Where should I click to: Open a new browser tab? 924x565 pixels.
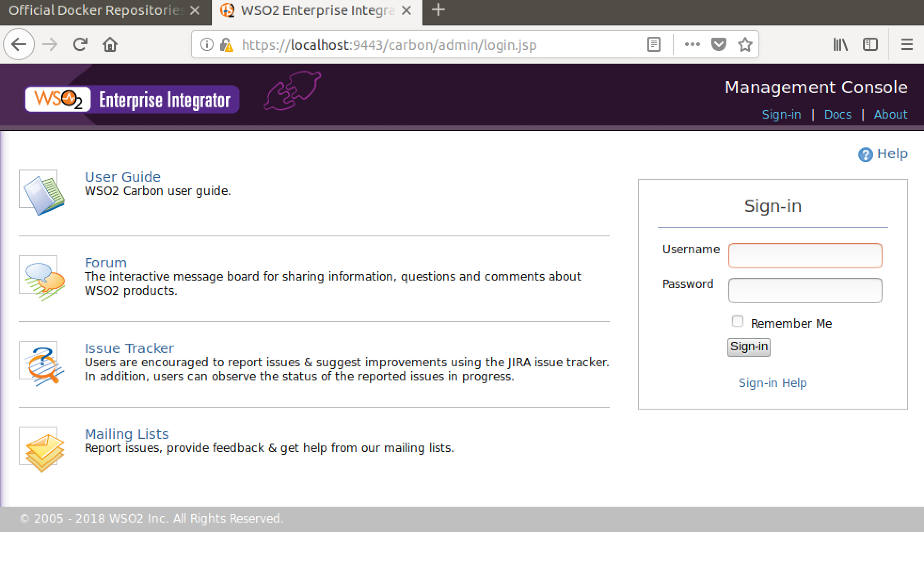tap(438, 10)
